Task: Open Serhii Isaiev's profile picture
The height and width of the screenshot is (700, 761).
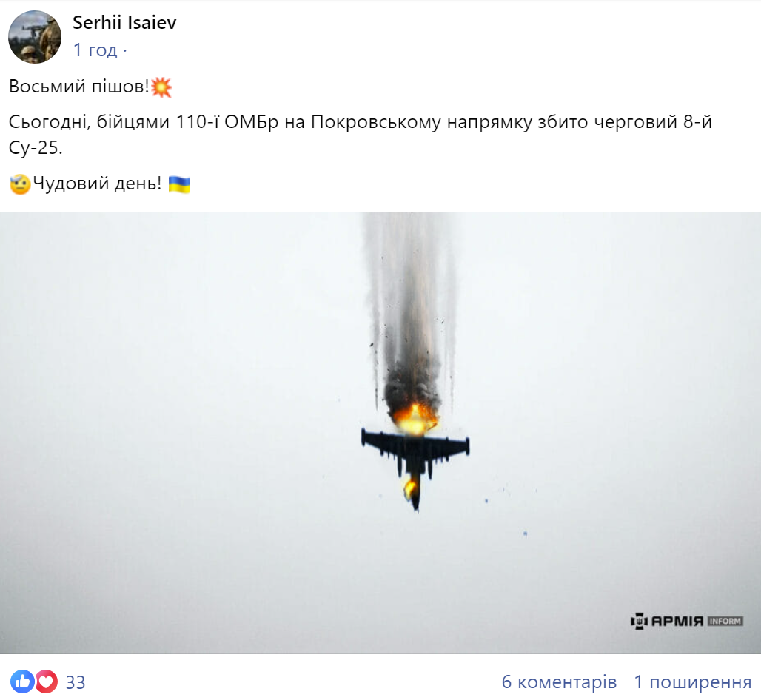Action: tap(35, 37)
